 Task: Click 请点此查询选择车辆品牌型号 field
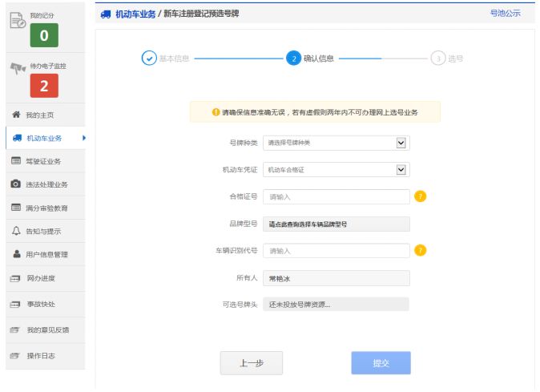click(x=336, y=224)
